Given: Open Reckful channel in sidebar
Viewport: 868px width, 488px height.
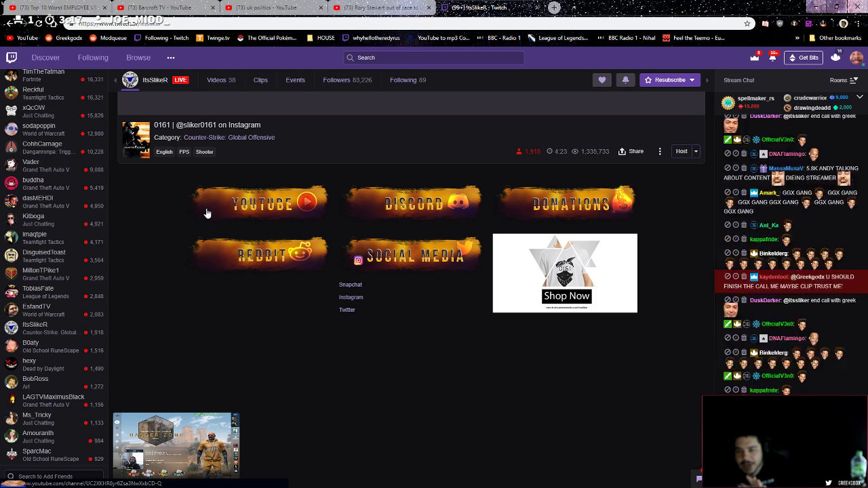Looking at the screenshot, I should click(x=53, y=94).
